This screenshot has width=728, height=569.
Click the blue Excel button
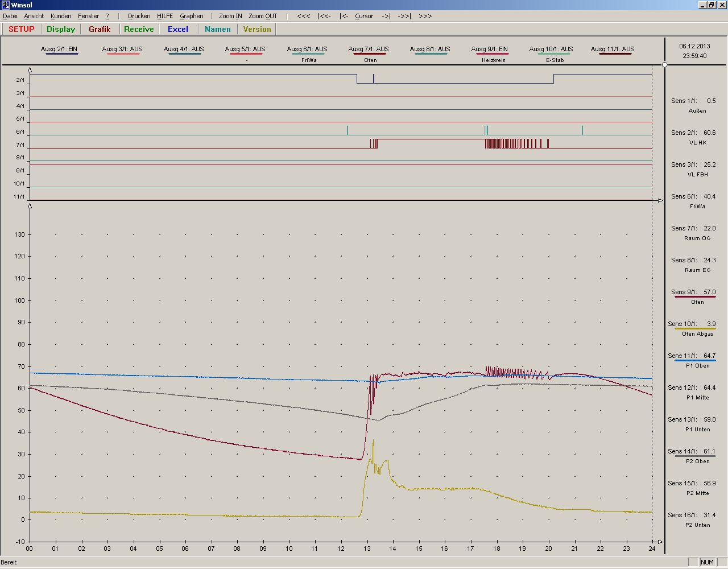pyautogui.click(x=177, y=29)
